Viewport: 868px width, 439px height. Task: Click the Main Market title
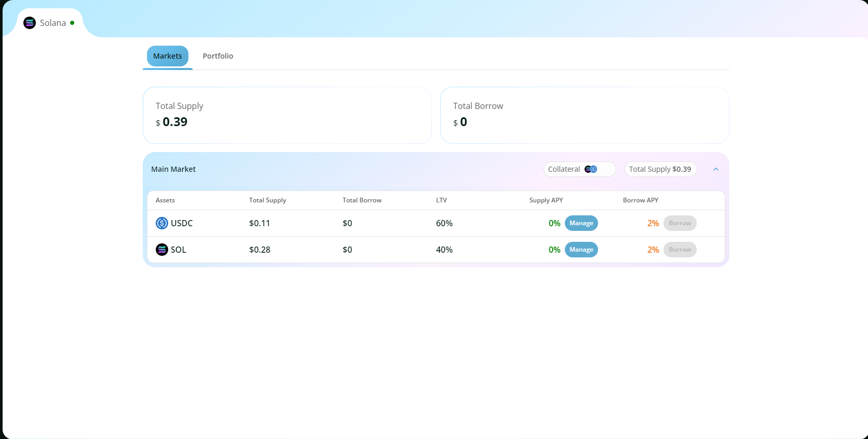coord(173,169)
